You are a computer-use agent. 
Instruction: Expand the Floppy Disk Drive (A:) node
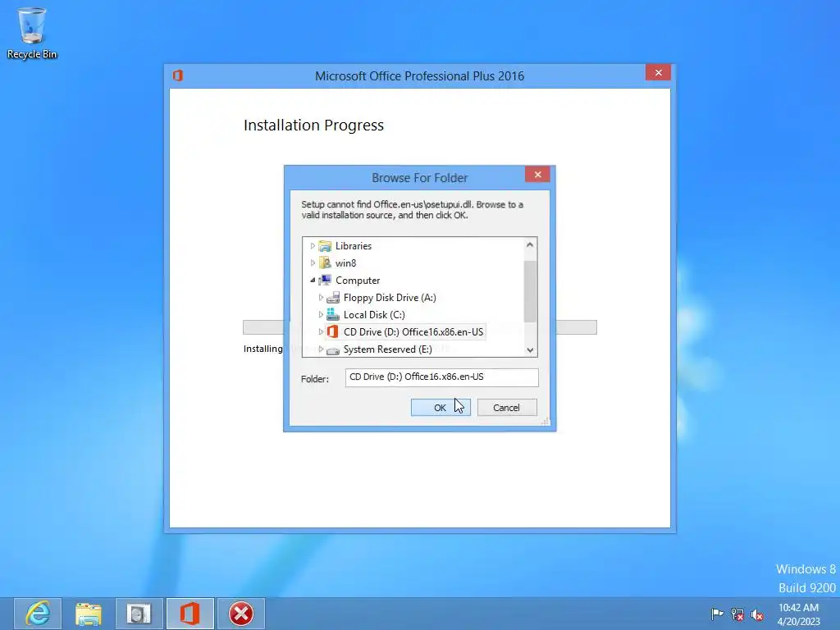coord(321,297)
